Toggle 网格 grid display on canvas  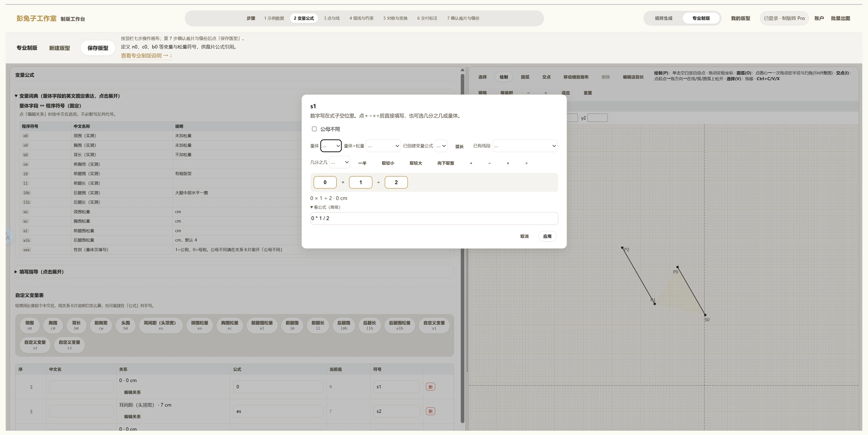(483, 93)
